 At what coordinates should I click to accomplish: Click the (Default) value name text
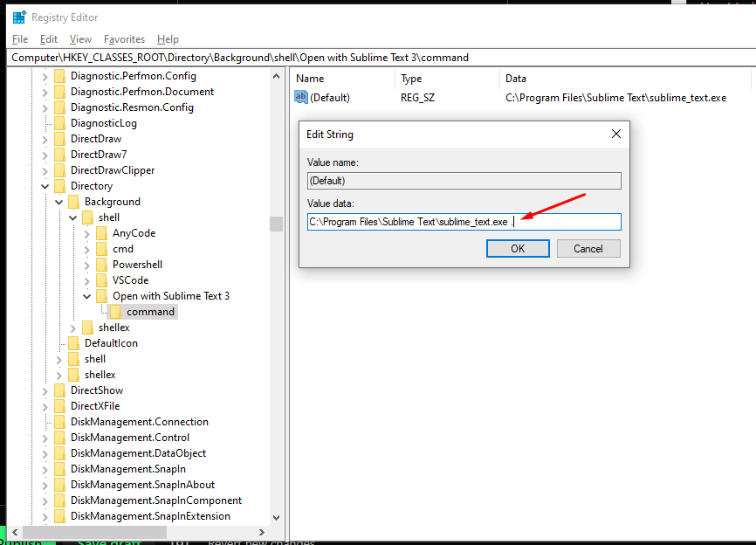330,98
